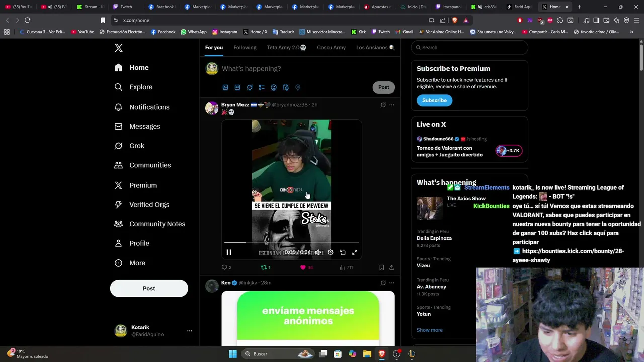
Task: Repost Bryan Mozz's post
Action: [x=265, y=267]
